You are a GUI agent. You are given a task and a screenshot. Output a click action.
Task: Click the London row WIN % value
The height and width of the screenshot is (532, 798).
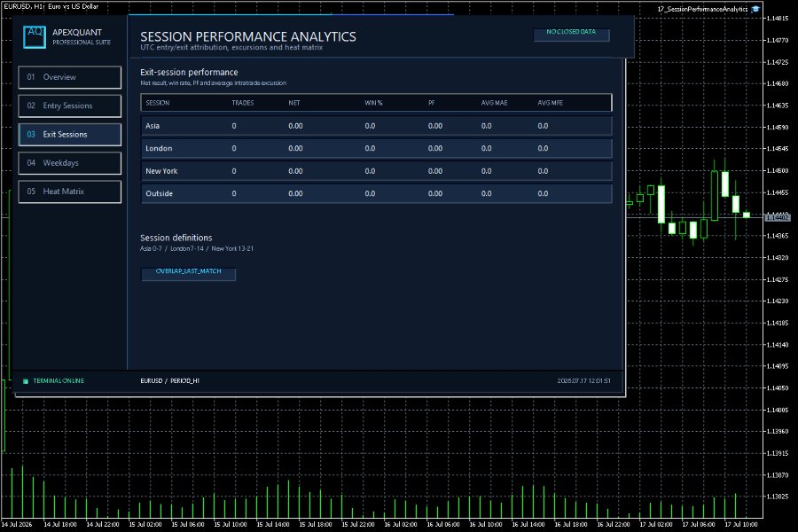[x=370, y=148]
